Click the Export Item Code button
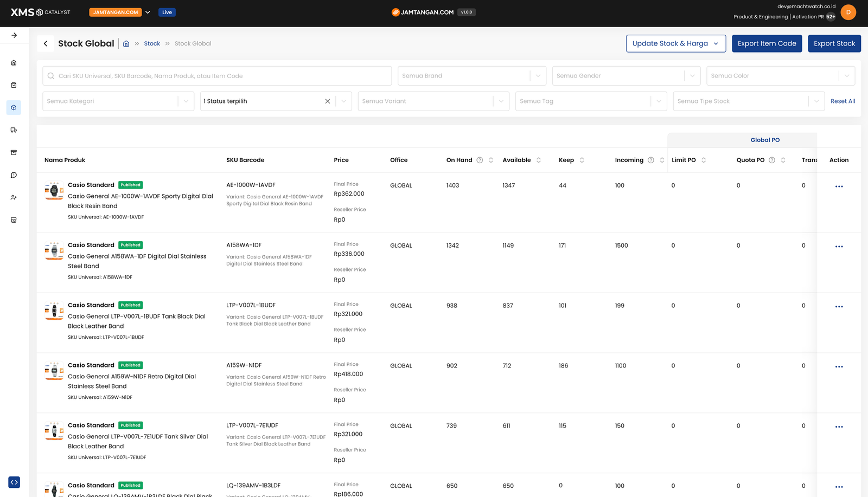Image resolution: width=868 pixels, height=497 pixels. [x=767, y=43]
